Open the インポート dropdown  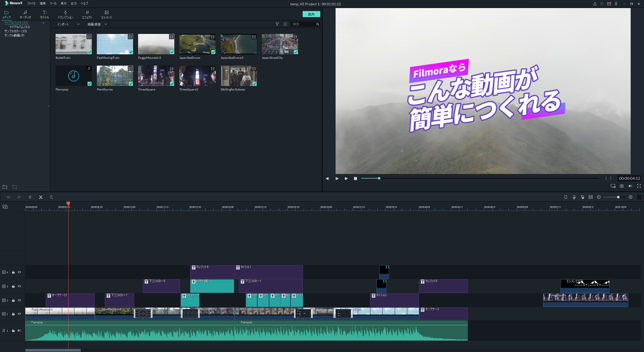coord(68,24)
